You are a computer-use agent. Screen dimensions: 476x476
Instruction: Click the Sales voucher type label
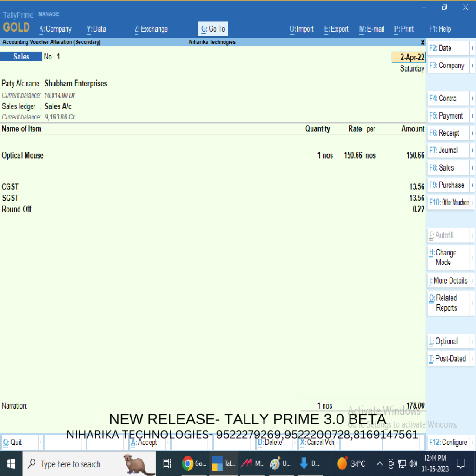click(x=21, y=57)
